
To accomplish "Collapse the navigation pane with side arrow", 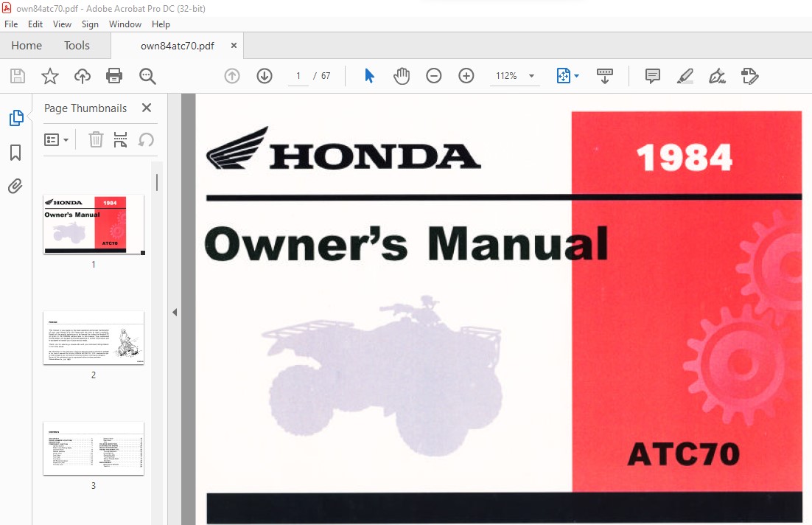I will [175, 312].
